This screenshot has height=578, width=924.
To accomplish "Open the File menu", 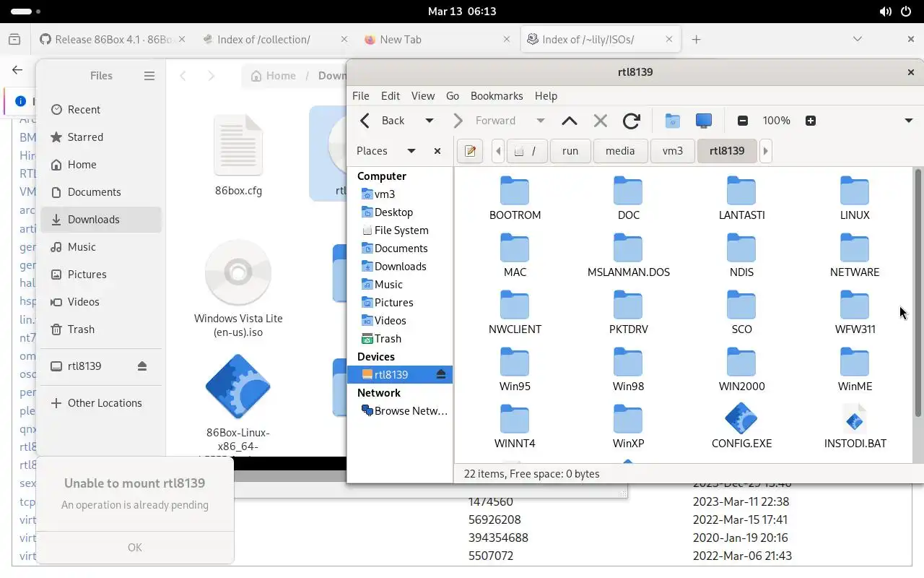I will click(x=360, y=95).
